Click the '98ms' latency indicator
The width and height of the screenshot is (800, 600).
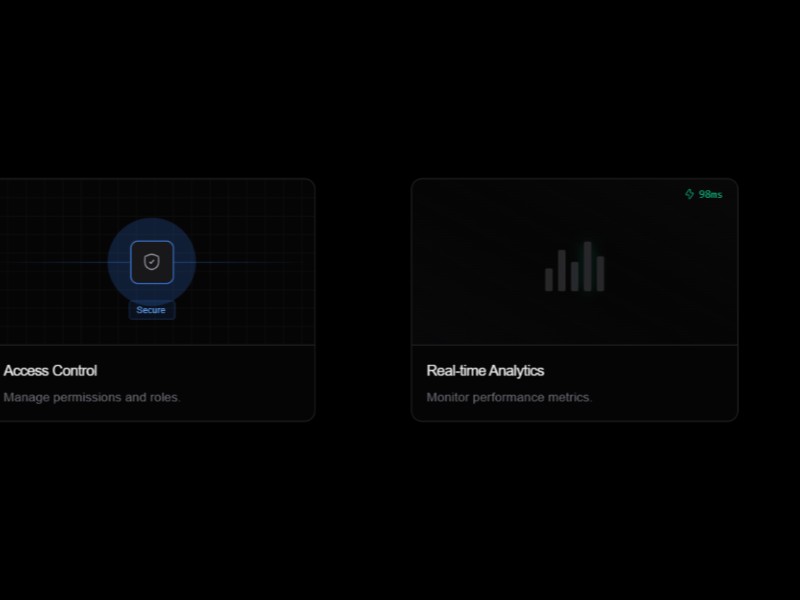pos(710,194)
